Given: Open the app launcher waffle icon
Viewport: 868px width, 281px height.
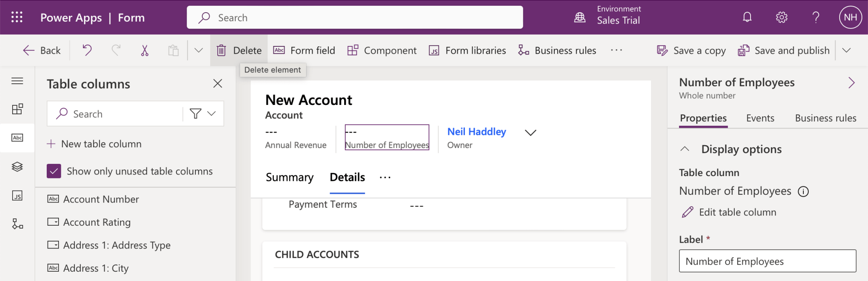Looking at the screenshot, I should pyautogui.click(x=17, y=17).
